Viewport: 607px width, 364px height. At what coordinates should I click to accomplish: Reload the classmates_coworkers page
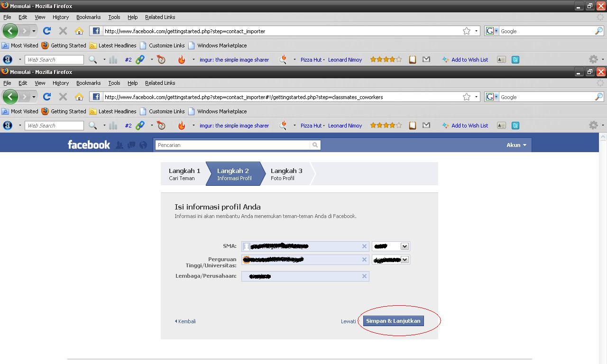pyautogui.click(x=46, y=97)
